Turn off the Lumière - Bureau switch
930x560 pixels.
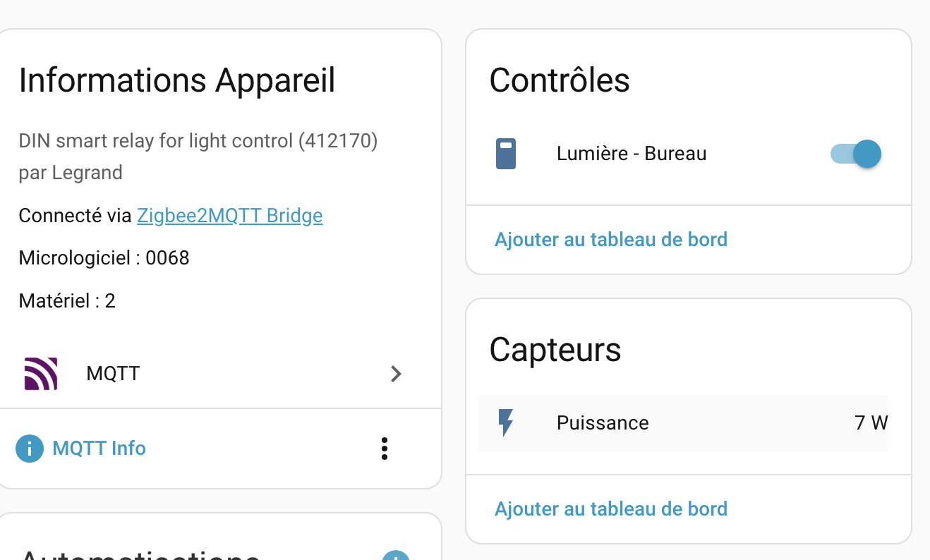click(x=857, y=154)
